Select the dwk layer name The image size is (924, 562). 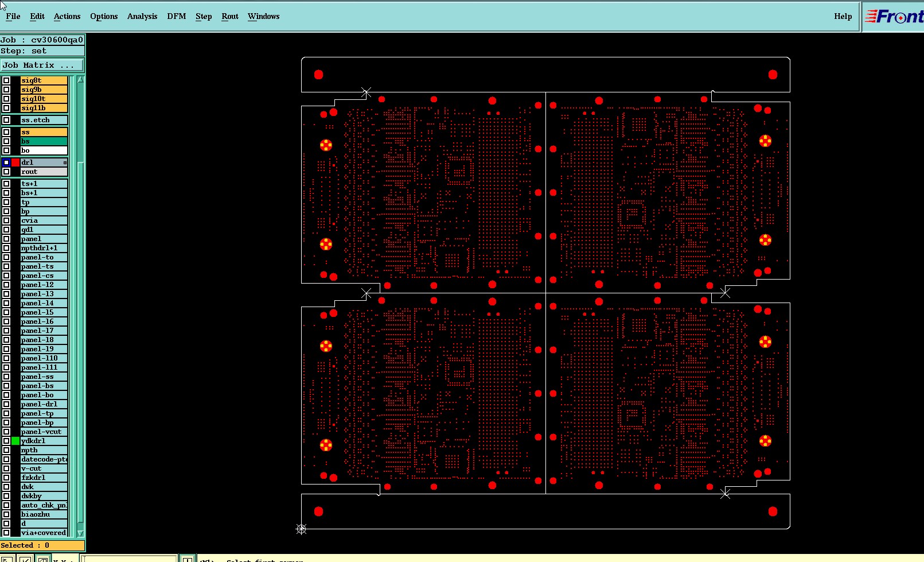tap(44, 487)
